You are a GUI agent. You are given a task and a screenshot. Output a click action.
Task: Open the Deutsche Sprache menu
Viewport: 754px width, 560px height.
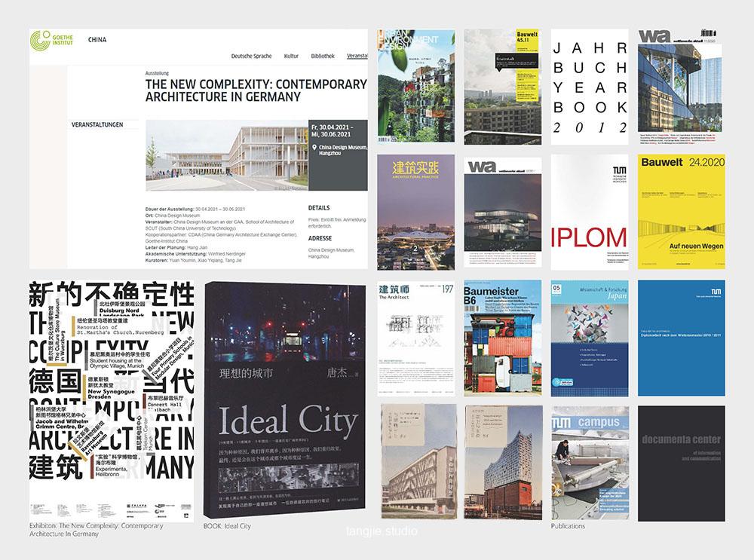tap(250, 57)
